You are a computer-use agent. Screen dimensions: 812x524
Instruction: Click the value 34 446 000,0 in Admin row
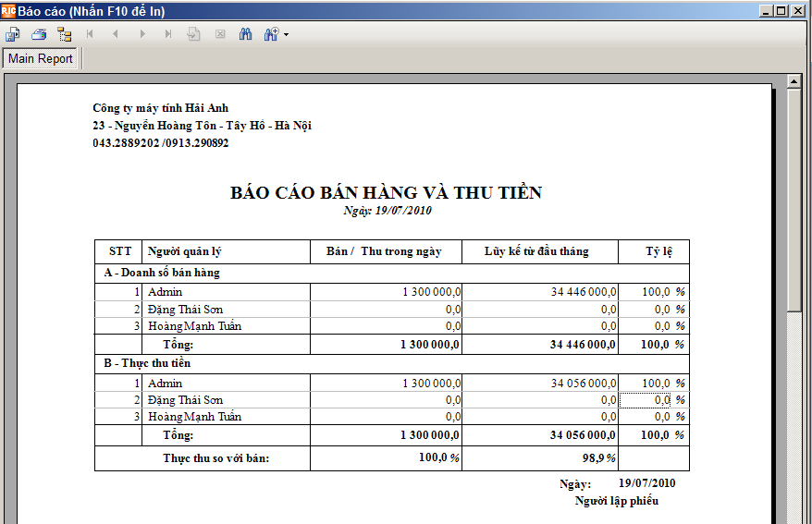pos(584,292)
